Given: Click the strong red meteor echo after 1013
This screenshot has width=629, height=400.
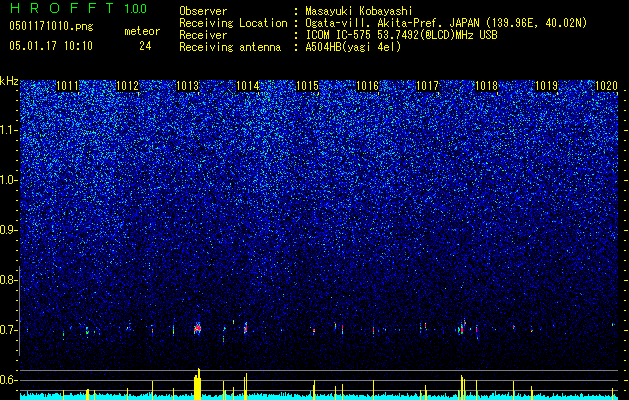Looking at the screenshot, I should tap(197, 328).
